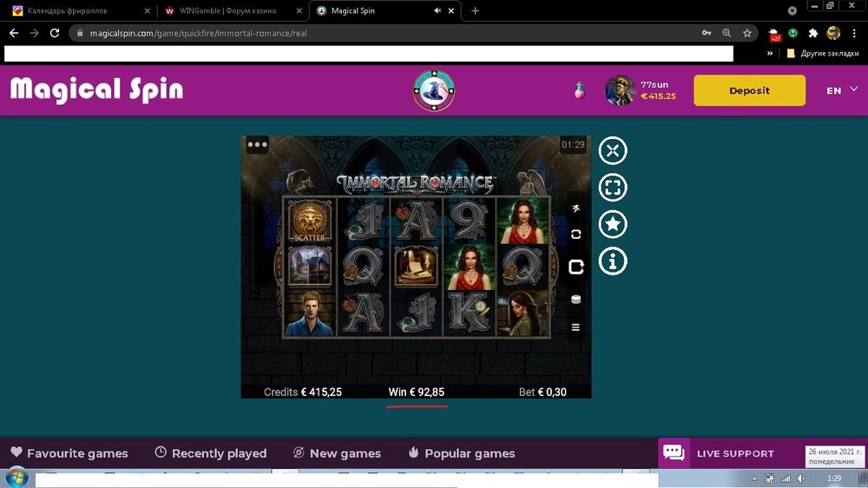868x488 pixels.
Task: Expand the EN language dropdown
Action: tap(840, 90)
